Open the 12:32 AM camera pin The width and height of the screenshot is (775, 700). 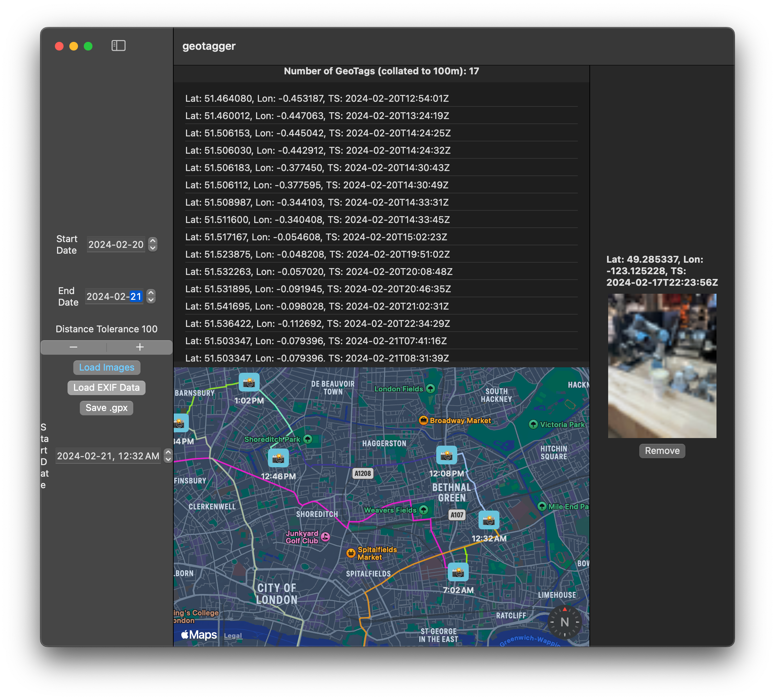489,520
